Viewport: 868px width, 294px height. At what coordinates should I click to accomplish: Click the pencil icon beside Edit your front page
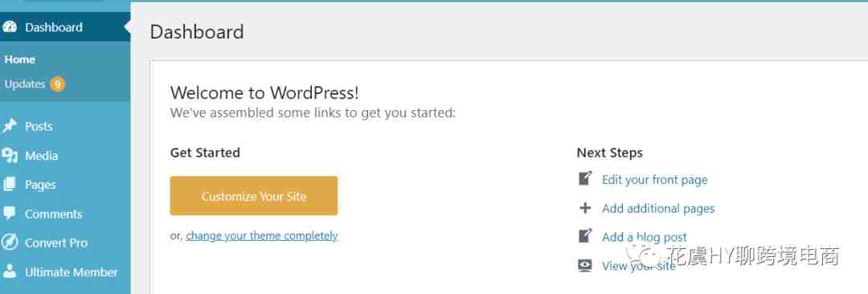click(585, 179)
